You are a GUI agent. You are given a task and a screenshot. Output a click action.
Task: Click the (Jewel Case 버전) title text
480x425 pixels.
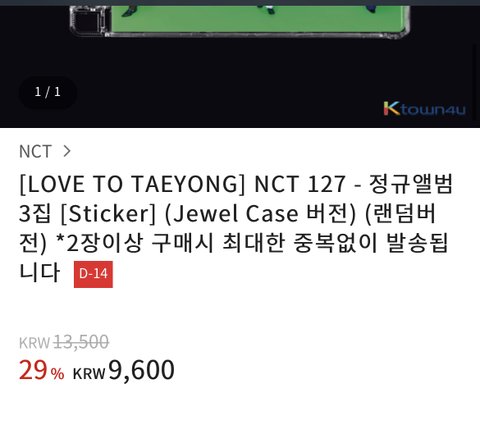(261, 214)
